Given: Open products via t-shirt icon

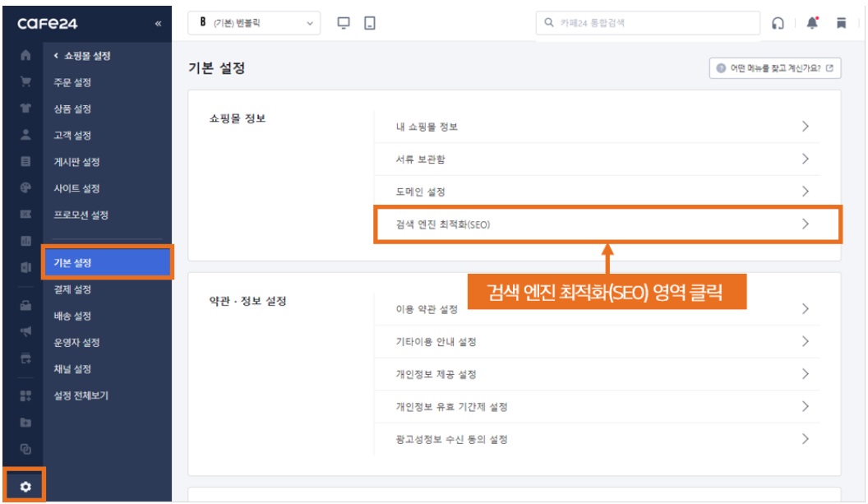Looking at the screenshot, I should [25, 108].
